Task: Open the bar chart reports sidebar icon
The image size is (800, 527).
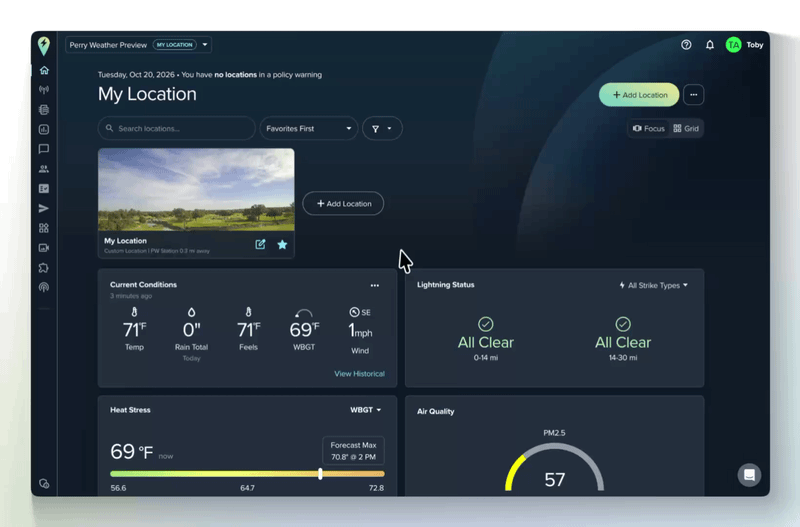Action: pyautogui.click(x=44, y=130)
